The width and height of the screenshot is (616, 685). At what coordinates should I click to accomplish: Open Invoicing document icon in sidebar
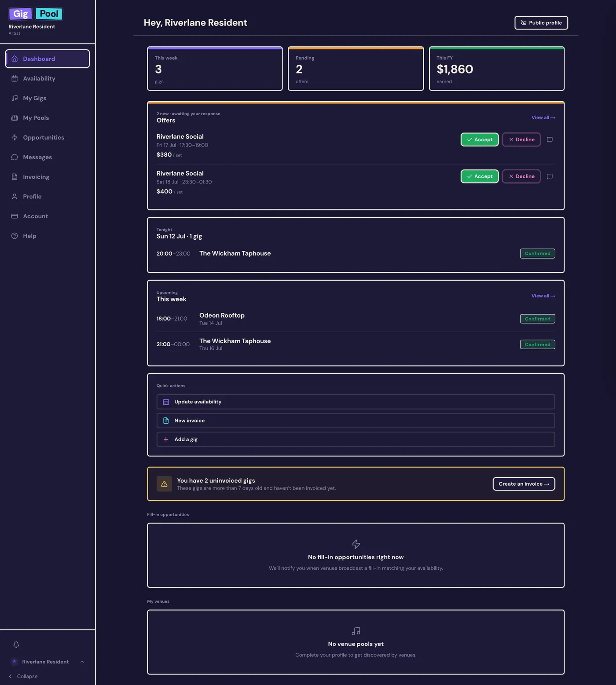point(15,177)
